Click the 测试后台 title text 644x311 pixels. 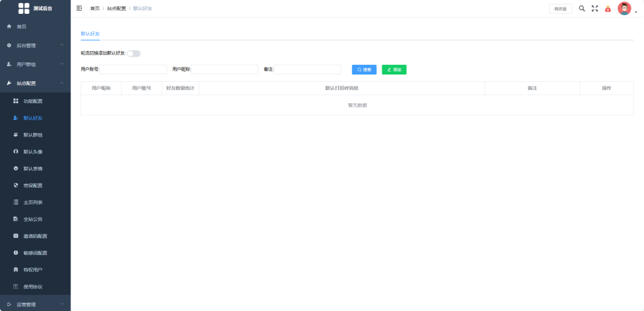click(43, 8)
